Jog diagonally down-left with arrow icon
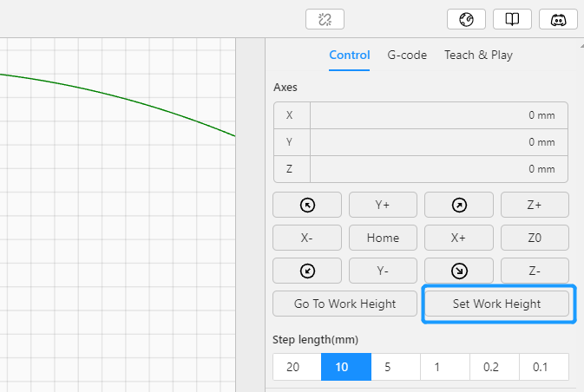 tap(307, 271)
